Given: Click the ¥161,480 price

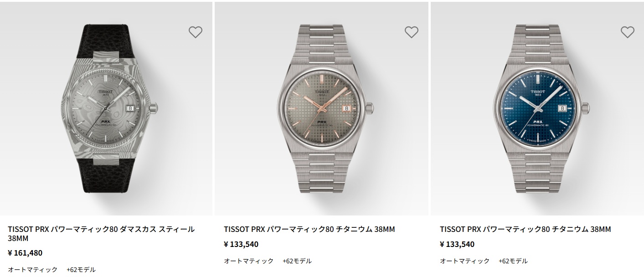Looking at the screenshot, I should (x=26, y=252).
